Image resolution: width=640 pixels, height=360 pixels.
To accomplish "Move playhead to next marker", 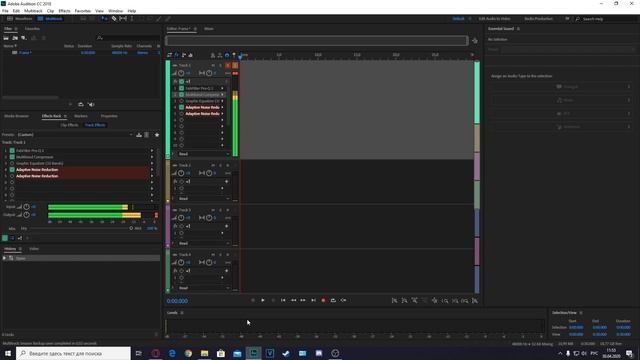I will pyautogui.click(x=313, y=300).
